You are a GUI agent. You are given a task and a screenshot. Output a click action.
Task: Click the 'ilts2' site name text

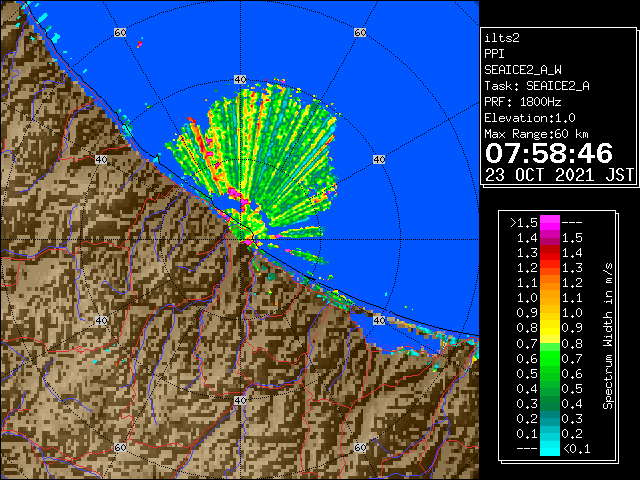coord(502,38)
